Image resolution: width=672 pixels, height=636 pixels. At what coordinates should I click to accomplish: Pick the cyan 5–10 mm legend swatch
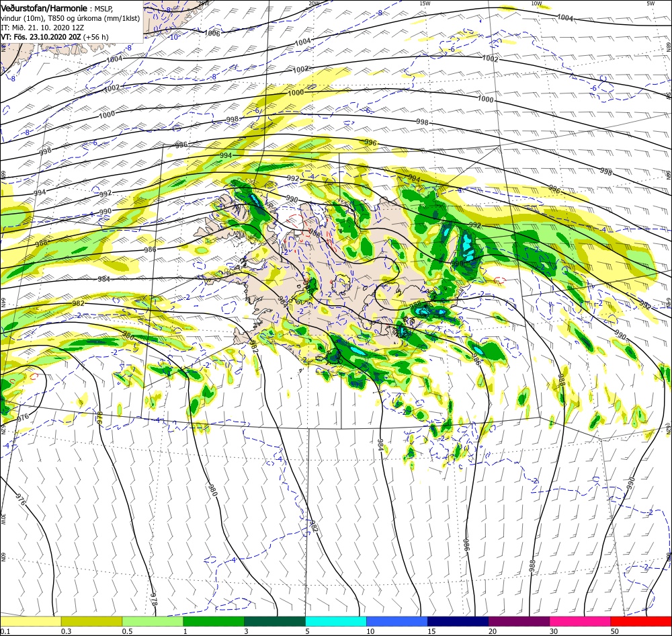pyautogui.click(x=336, y=621)
